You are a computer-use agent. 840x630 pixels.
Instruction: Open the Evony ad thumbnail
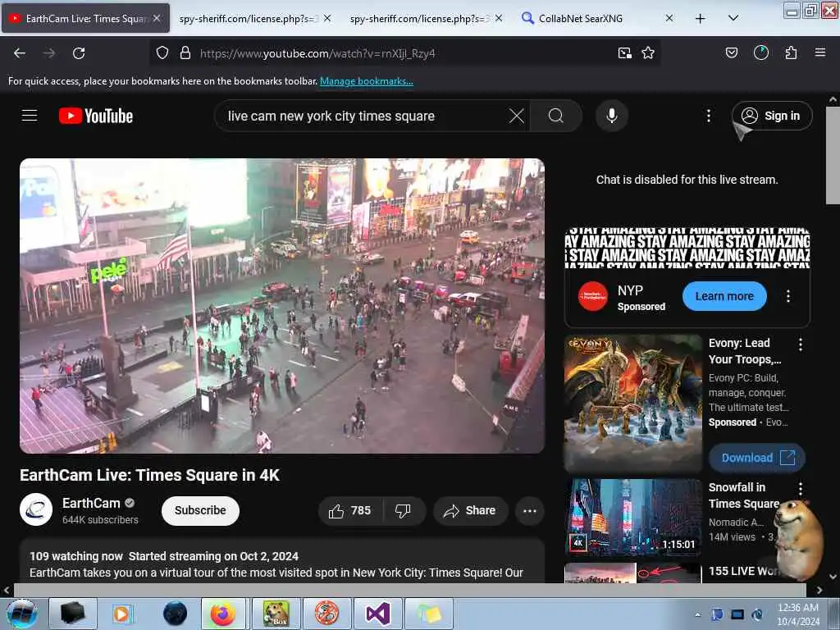(x=633, y=404)
